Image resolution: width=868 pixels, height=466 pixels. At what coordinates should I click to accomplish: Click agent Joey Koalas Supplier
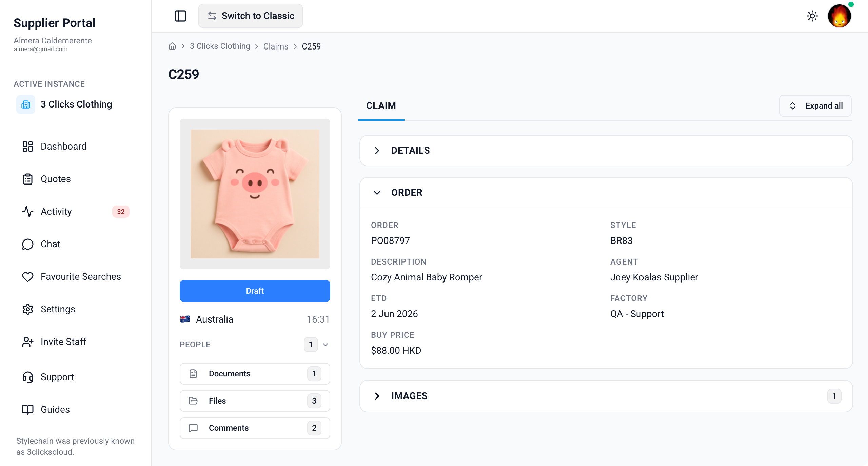[x=654, y=277]
